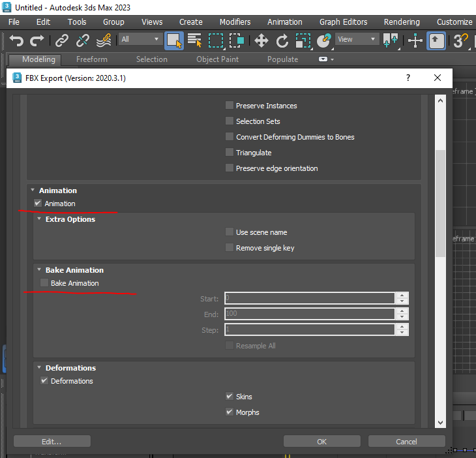Check the Triangulate option
Viewport: 476px width, 458px height.
point(230,153)
